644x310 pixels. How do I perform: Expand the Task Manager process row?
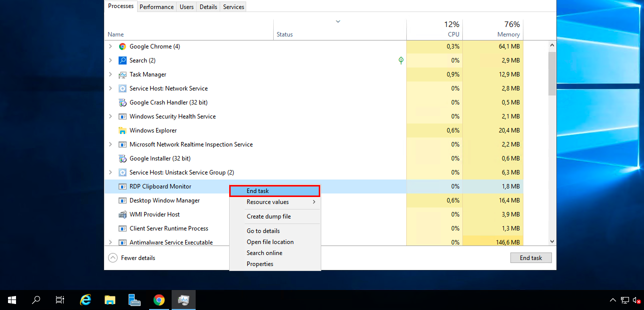pyautogui.click(x=110, y=74)
